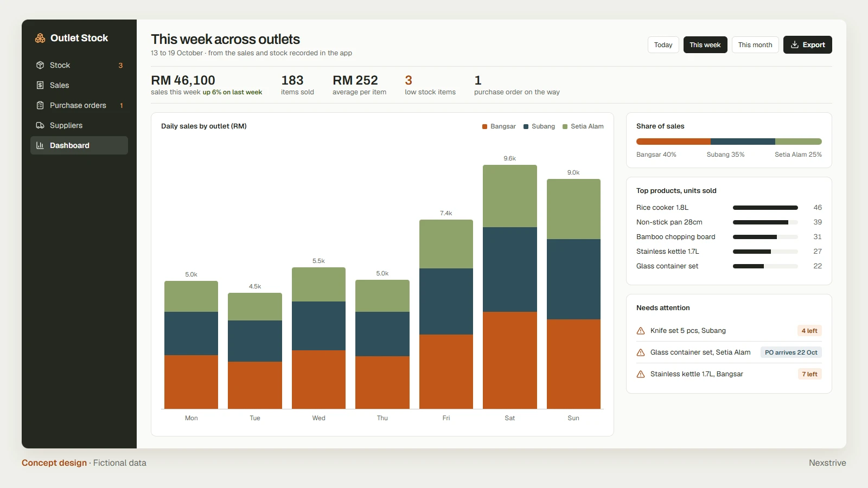Viewport: 868px width, 488px height.
Task: Click the Export button
Action: [807, 45]
